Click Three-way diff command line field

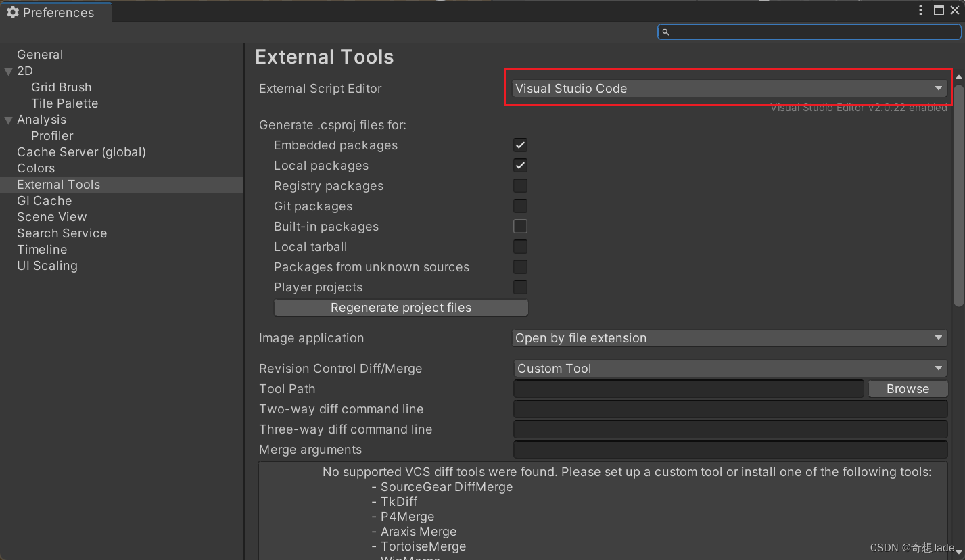730,429
